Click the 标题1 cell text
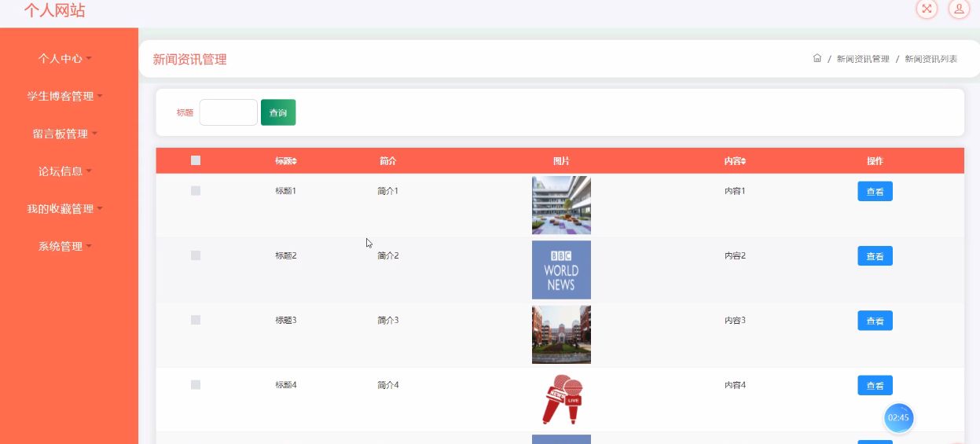The width and height of the screenshot is (980, 444). point(285,191)
